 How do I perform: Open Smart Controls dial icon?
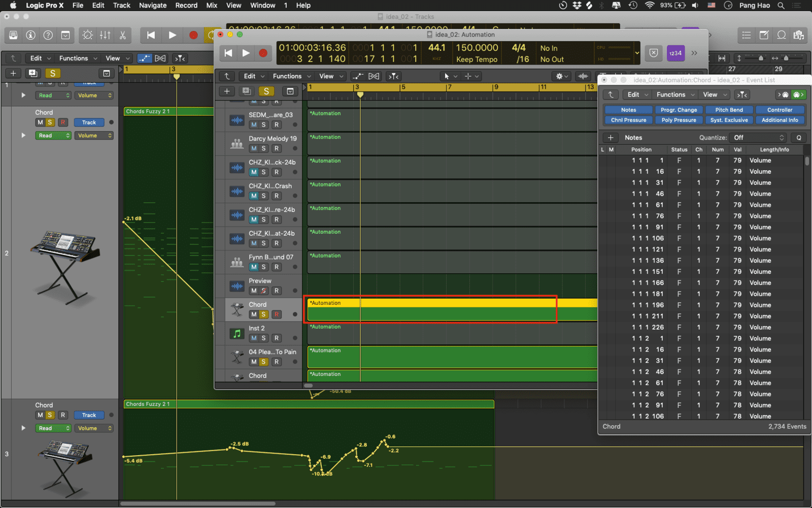click(88, 35)
